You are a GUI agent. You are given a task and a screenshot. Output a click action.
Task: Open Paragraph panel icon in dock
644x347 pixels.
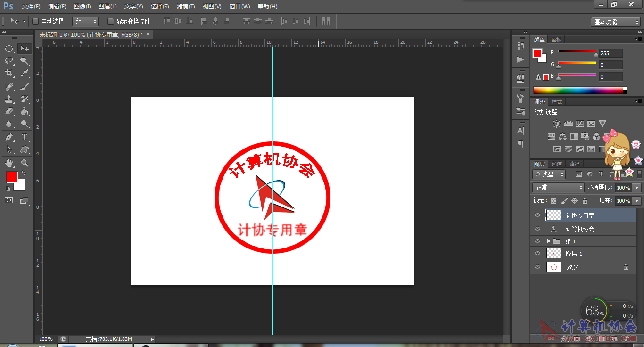(520, 144)
